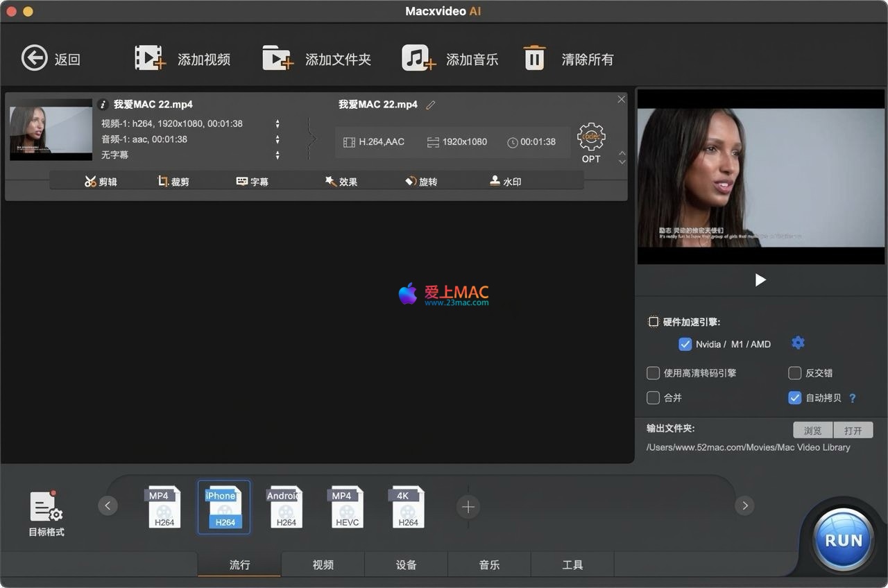This screenshot has width=888, height=588.
Task: Click the Add Video (添加视频) icon
Action: click(x=150, y=58)
